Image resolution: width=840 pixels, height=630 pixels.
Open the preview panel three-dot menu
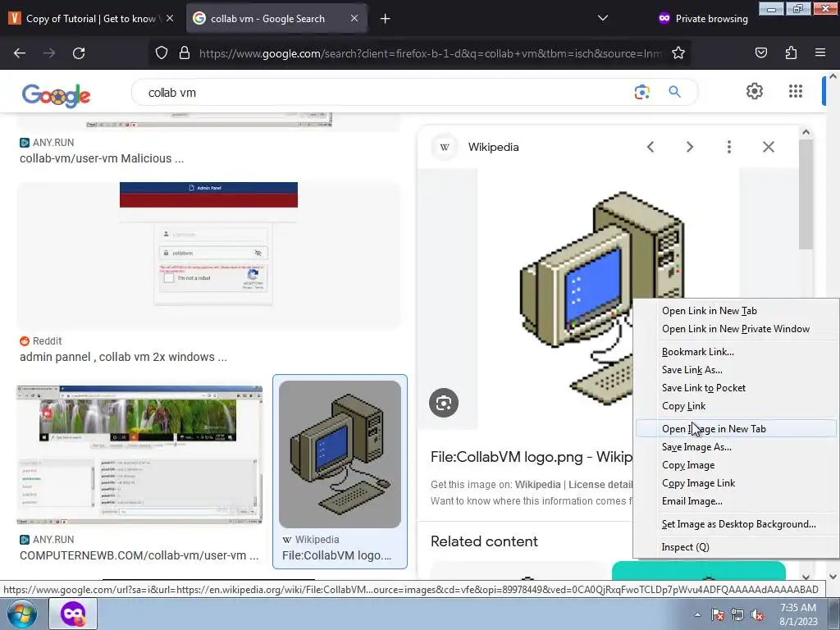(x=729, y=147)
